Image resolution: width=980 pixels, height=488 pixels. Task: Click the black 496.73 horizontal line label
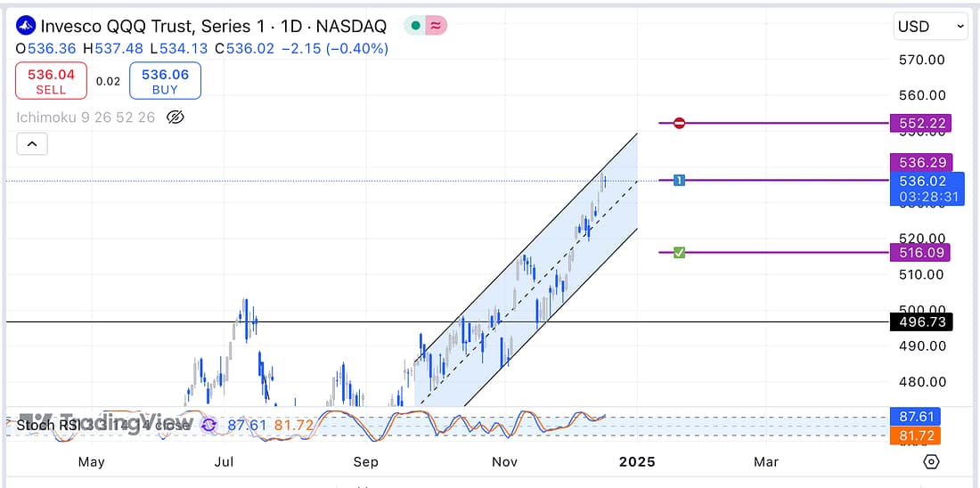[x=921, y=321]
